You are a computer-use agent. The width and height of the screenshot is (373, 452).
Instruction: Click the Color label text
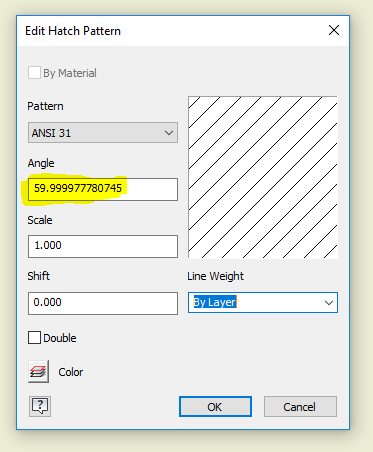[71, 372]
